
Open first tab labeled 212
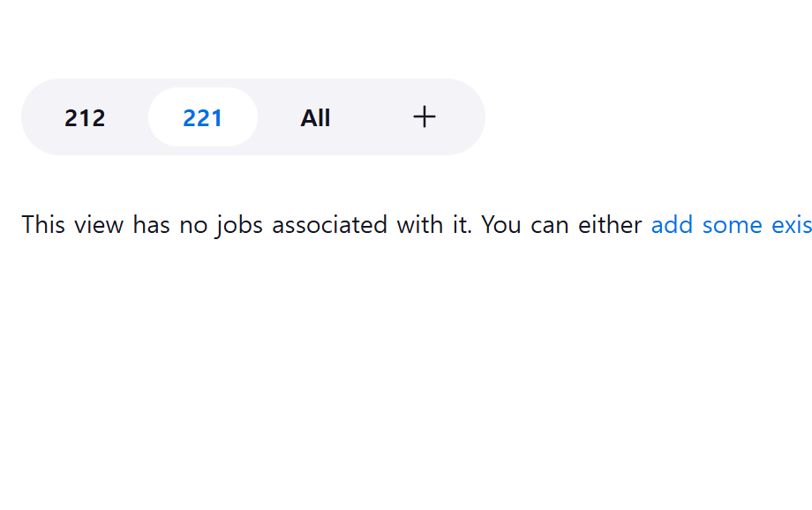tap(85, 117)
